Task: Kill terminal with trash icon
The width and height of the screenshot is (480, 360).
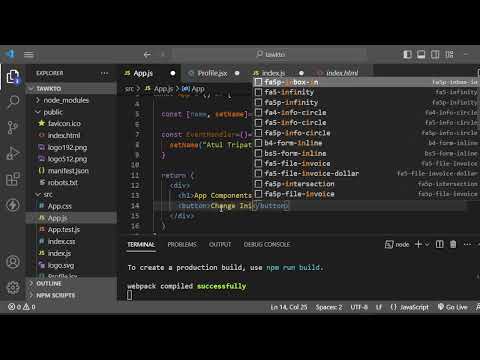Action: [453, 244]
